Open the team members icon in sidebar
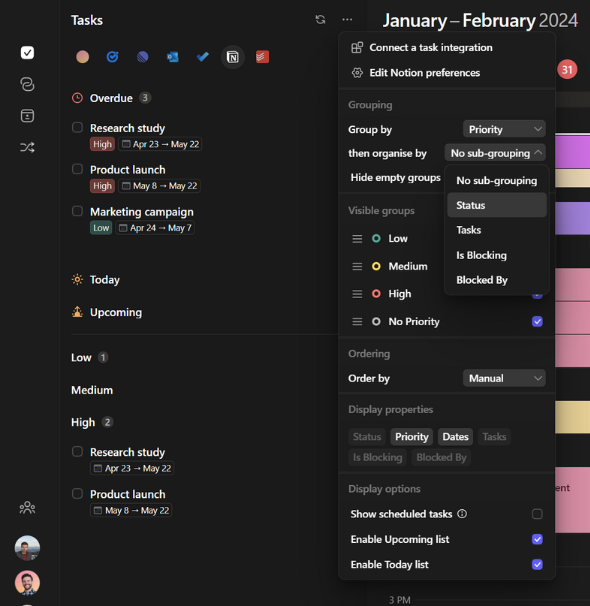 (27, 507)
